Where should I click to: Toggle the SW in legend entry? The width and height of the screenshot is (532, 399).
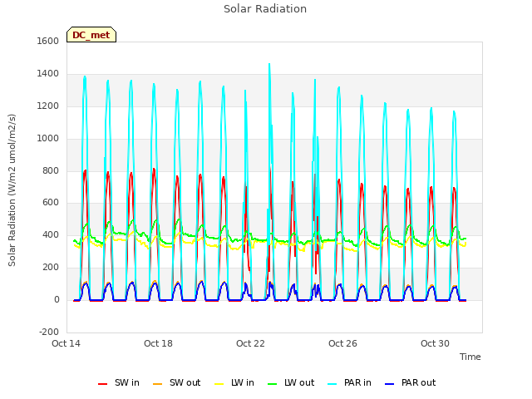(119, 382)
